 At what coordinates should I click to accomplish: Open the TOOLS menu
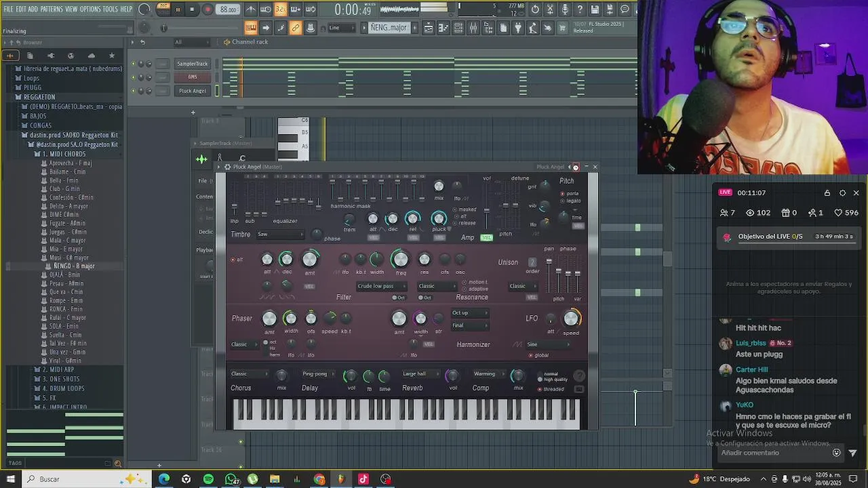pyautogui.click(x=111, y=9)
